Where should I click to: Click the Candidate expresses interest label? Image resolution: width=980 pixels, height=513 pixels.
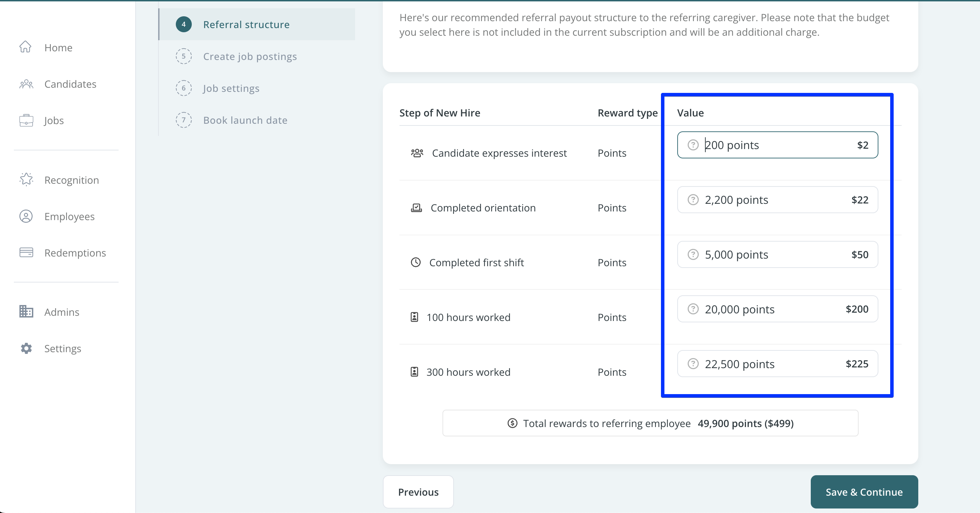499,153
